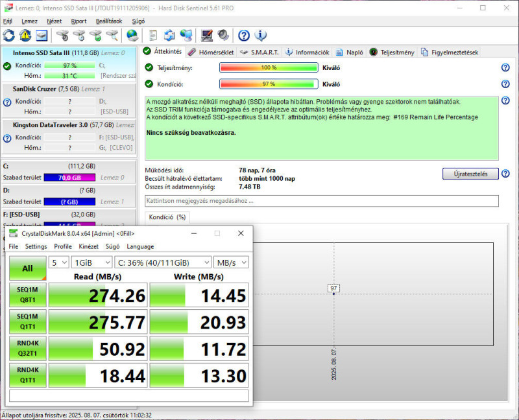Click the SEQ1M Q8T1 test button
Viewport: 519px width, 420px height.
(x=27, y=295)
